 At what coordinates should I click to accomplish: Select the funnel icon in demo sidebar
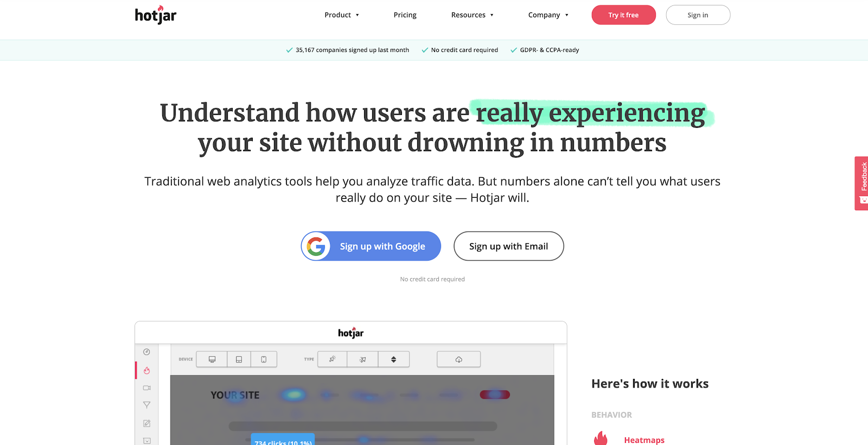pyautogui.click(x=146, y=405)
